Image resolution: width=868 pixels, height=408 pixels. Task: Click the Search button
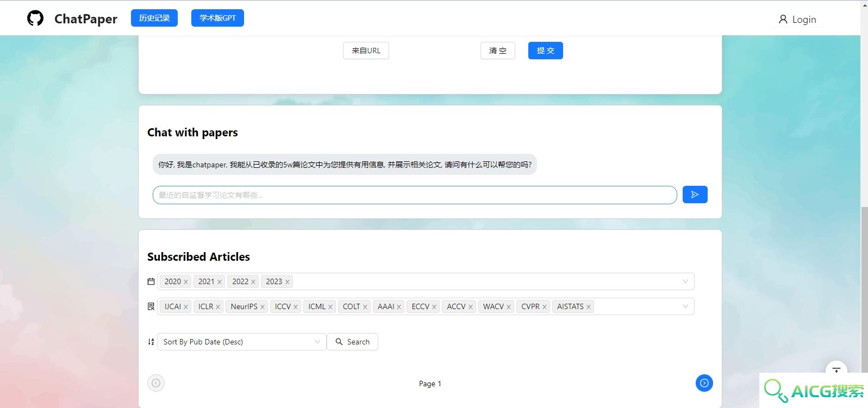[x=352, y=342]
